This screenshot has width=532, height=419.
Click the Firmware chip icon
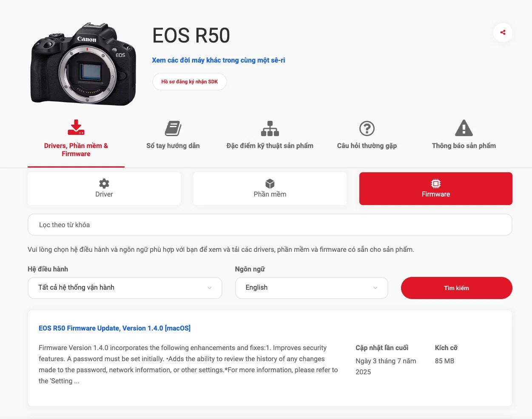(436, 183)
